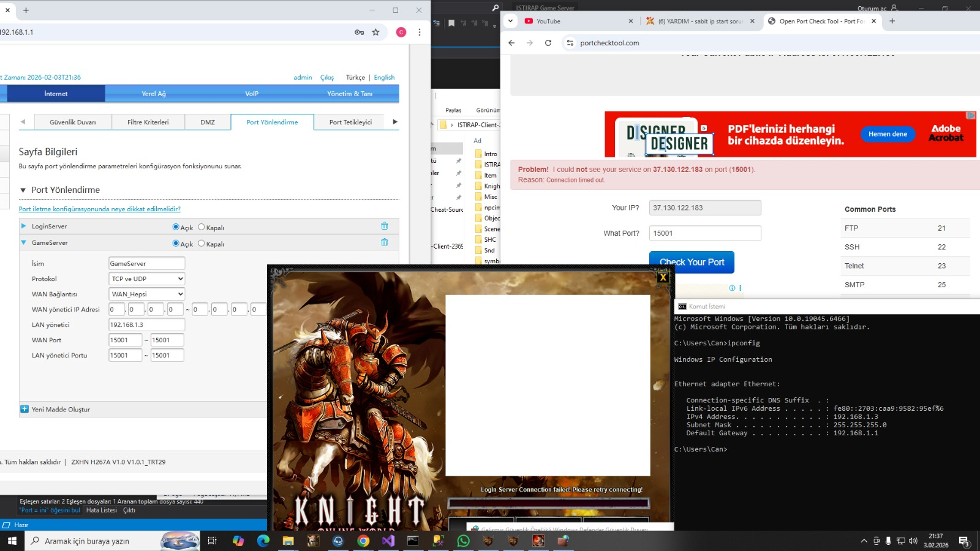The height and width of the screenshot is (551, 980).
Task: Open the notification center icon
Action: click(x=964, y=541)
